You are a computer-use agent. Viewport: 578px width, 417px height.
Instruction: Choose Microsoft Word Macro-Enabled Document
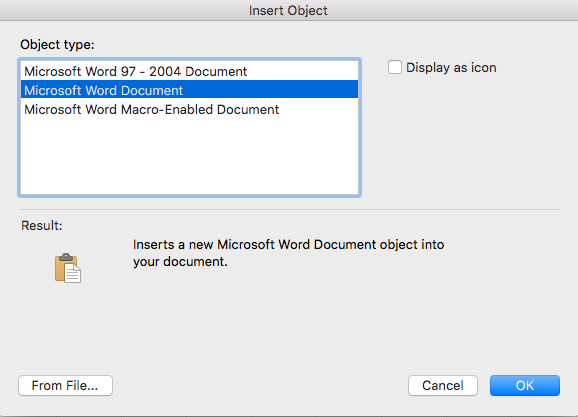189,110
